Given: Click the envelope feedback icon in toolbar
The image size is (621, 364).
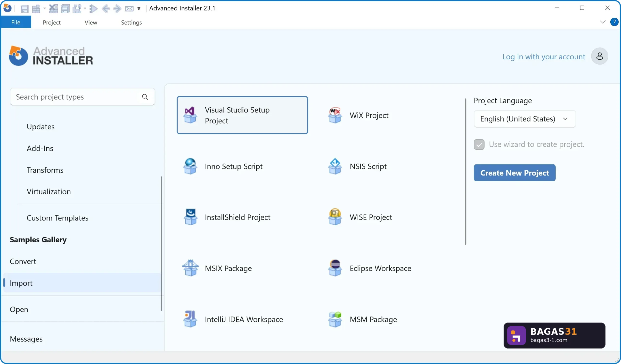Looking at the screenshot, I should [129, 9].
